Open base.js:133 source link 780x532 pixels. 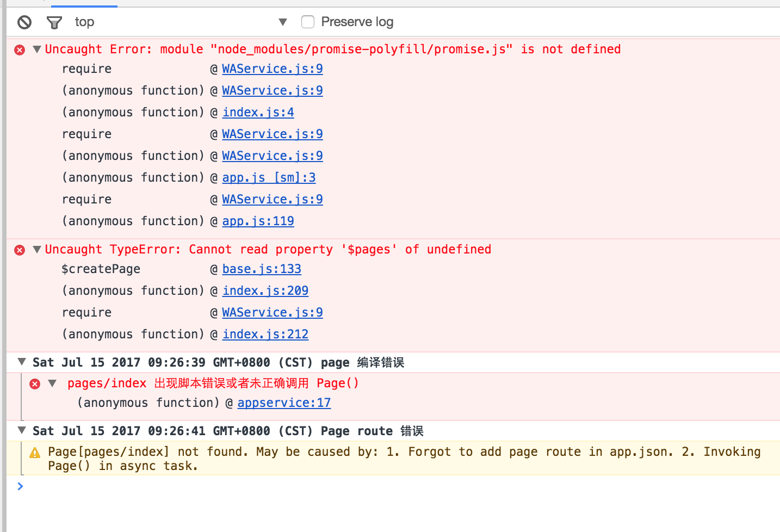tap(261, 269)
